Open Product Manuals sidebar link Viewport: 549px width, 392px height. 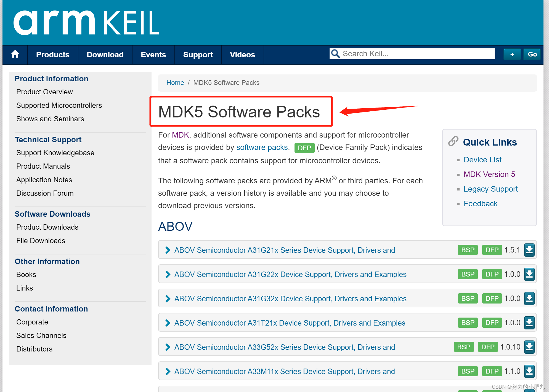click(x=43, y=166)
